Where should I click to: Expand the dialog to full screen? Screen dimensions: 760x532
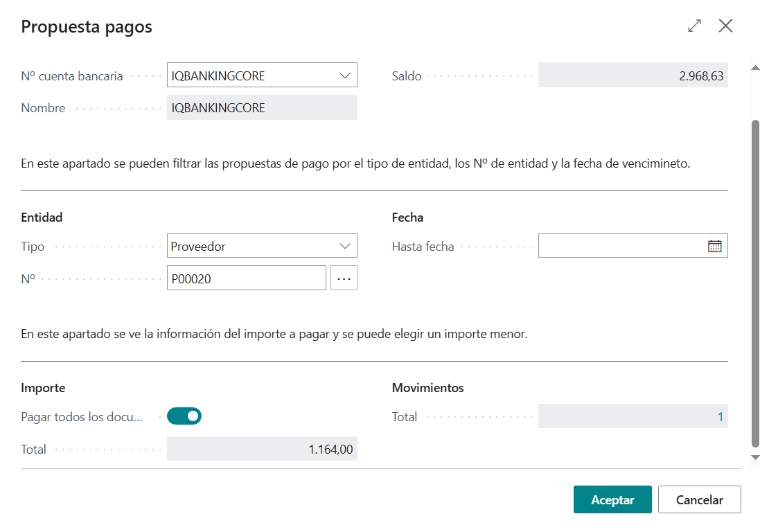[694, 26]
